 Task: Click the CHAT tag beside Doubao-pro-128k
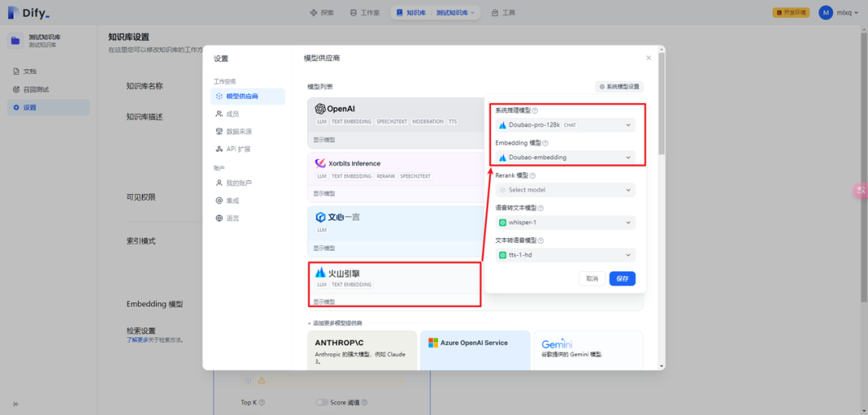pos(570,125)
